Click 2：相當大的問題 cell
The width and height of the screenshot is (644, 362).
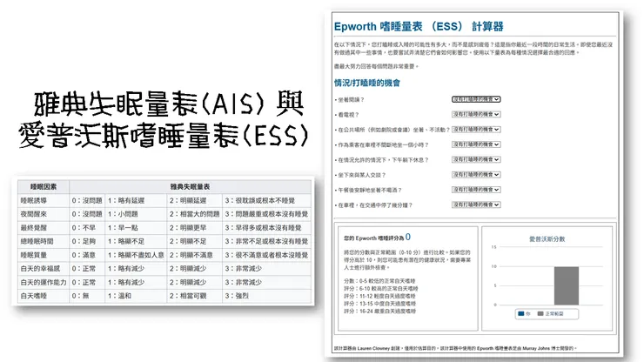click(195, 214)
